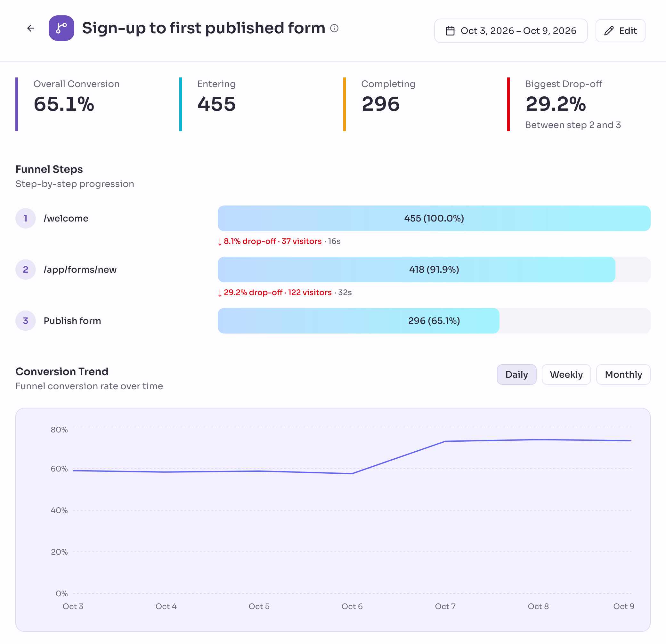Click the calendar icon in date picker
The width and height of the screenshot is (666, 644).
[x=450, y=31]
